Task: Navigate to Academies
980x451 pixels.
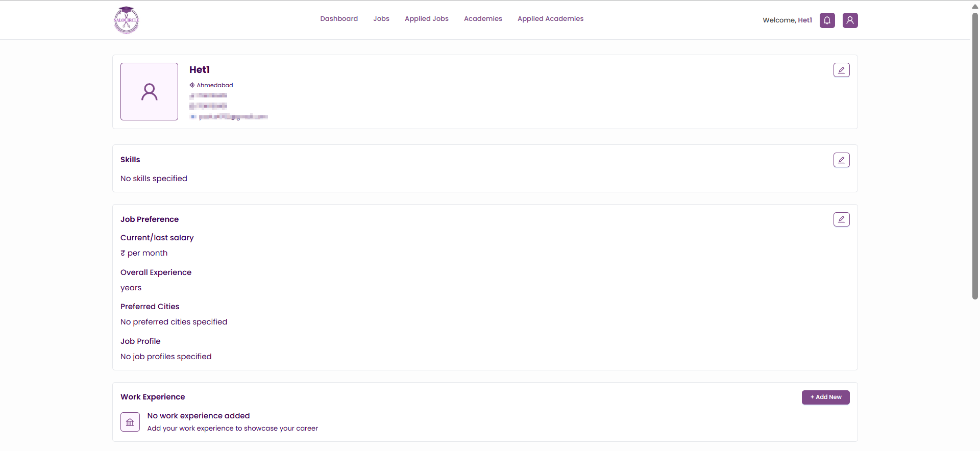Action: [x=483, y=19]
